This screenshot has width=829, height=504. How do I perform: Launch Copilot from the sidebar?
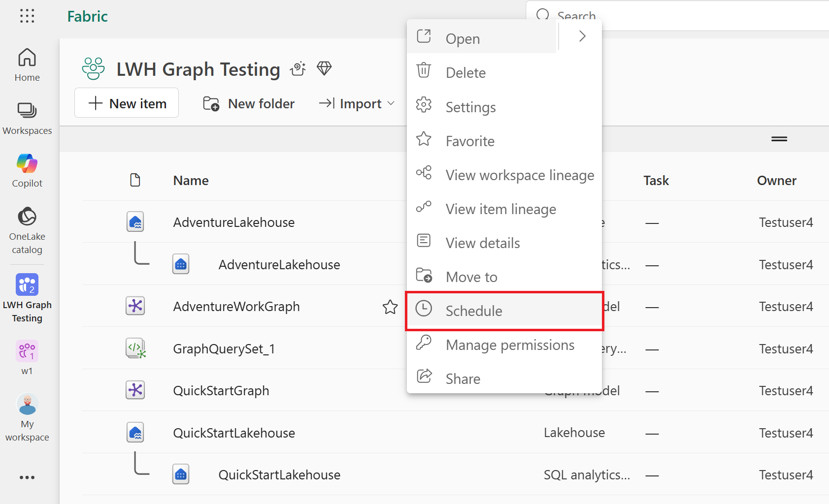[27, 170]
